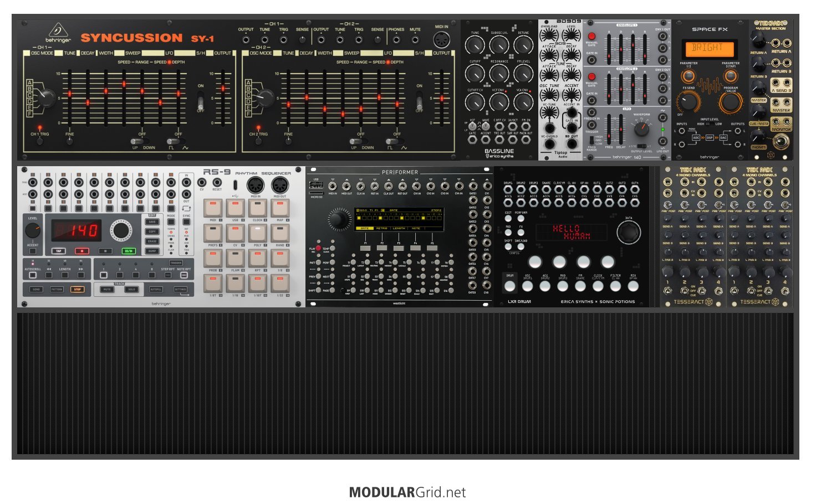Viewport: 816px width, 504px height.
Task: Select the RETRIG tab on Performer display
Action: [382, 228]
